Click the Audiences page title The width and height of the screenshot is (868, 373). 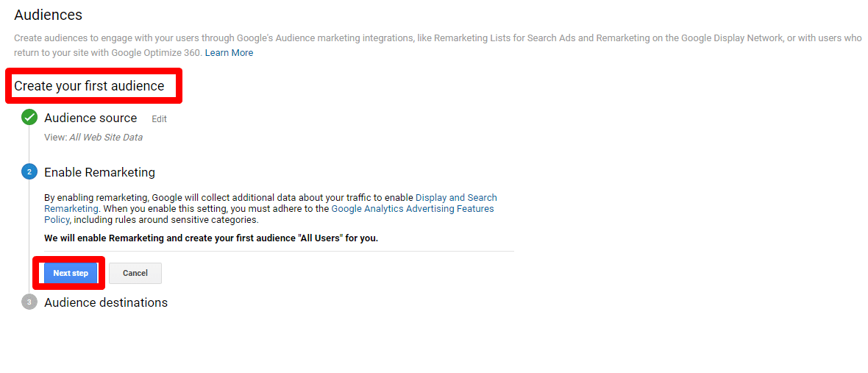[49, 15]
